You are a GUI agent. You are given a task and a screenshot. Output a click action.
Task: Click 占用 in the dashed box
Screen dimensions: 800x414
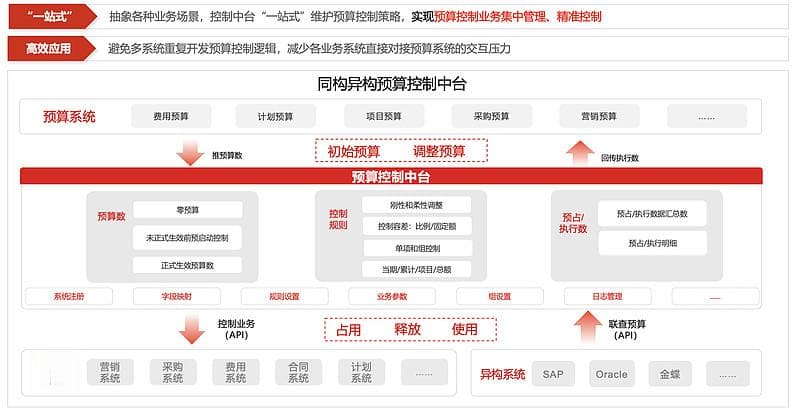pyautogui.click(x=348, y=330)
